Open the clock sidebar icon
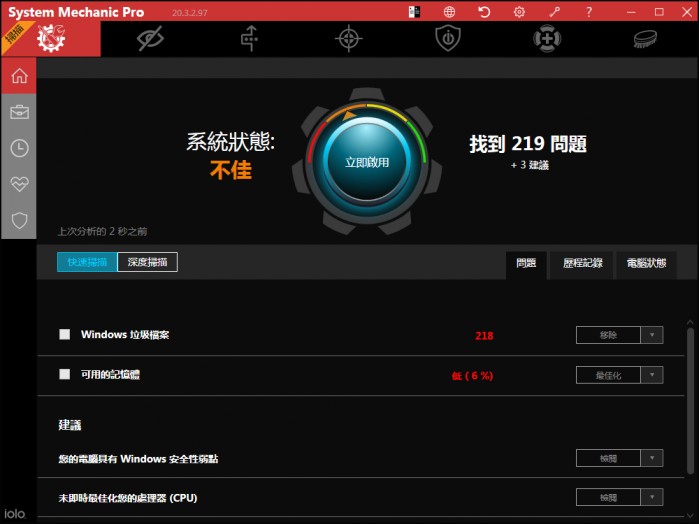 19,148
